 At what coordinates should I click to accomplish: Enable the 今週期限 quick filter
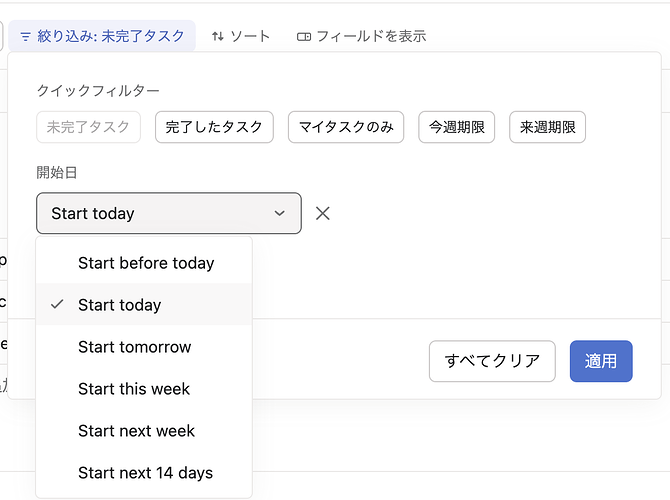point(456,127)
